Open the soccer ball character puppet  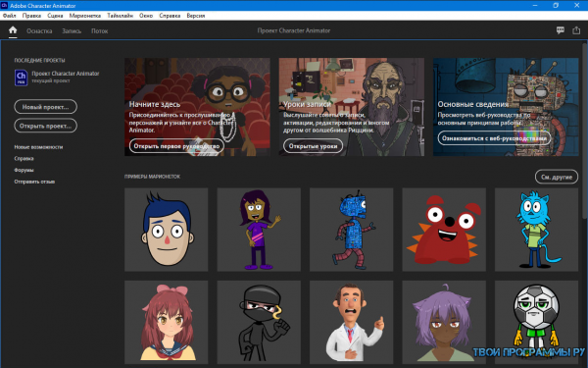537,322
